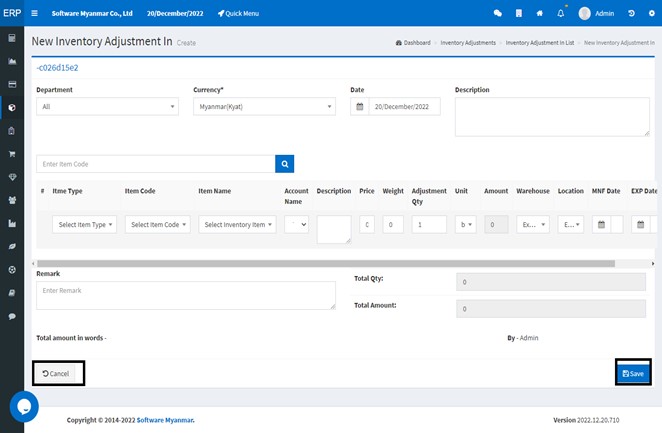Click the Date input showing 20/December/2022

[404, 106]
